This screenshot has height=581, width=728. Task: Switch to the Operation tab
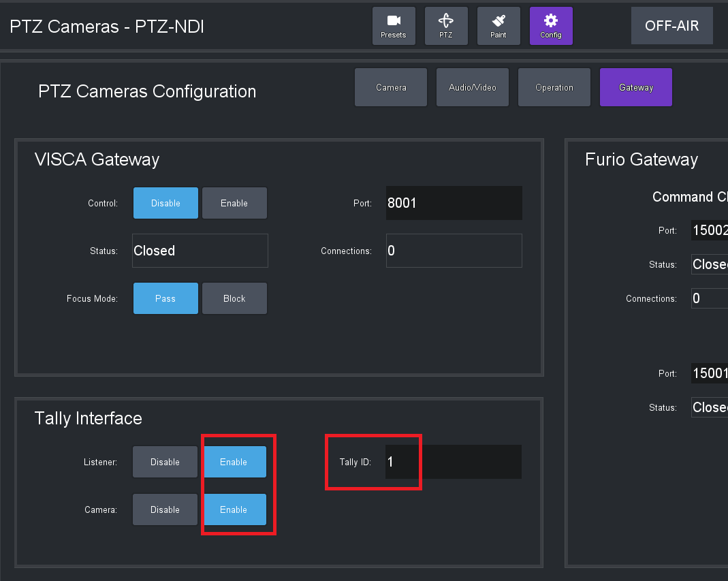(x=554, y=87)
